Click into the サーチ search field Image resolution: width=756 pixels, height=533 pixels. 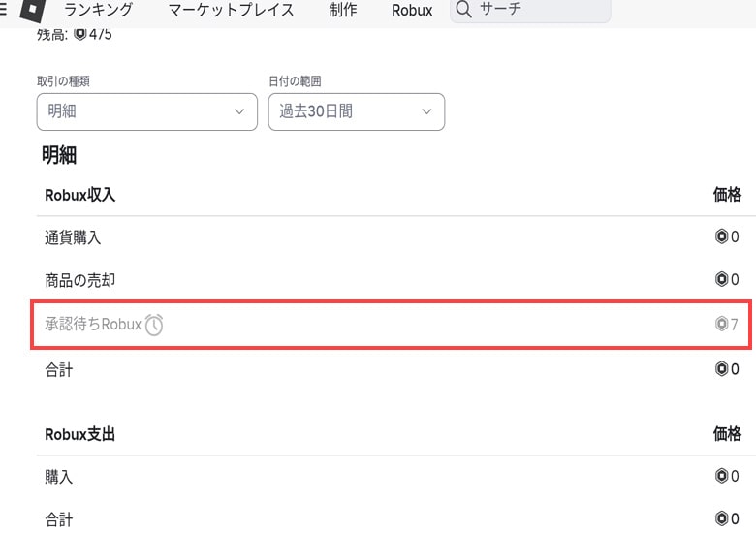(x=538, y=10)
